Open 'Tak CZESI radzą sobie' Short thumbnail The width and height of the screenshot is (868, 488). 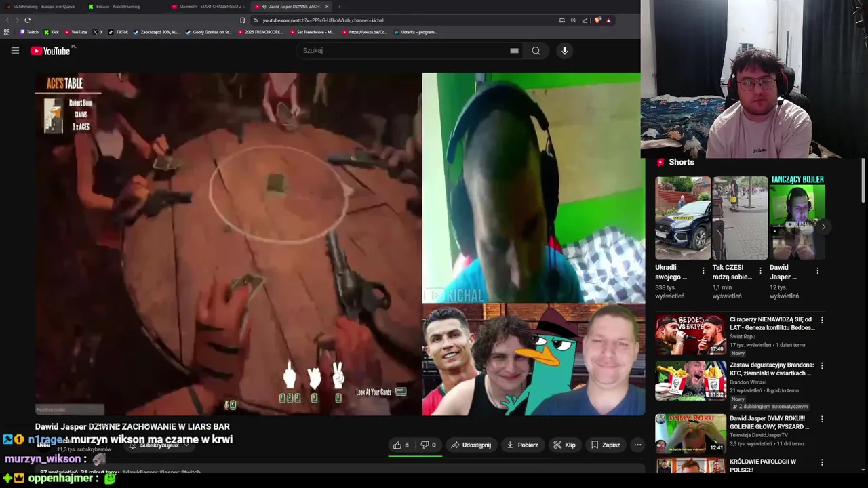pos(740,218)
